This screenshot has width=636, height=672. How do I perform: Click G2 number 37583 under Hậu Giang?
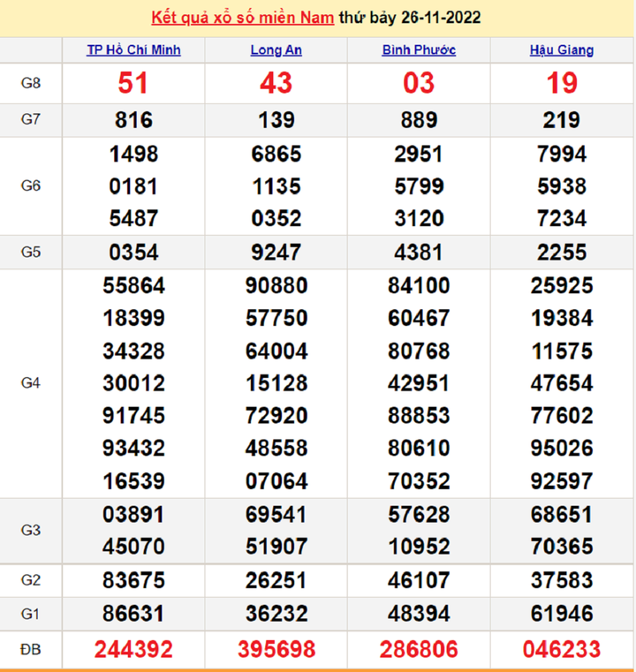[561, 580]
